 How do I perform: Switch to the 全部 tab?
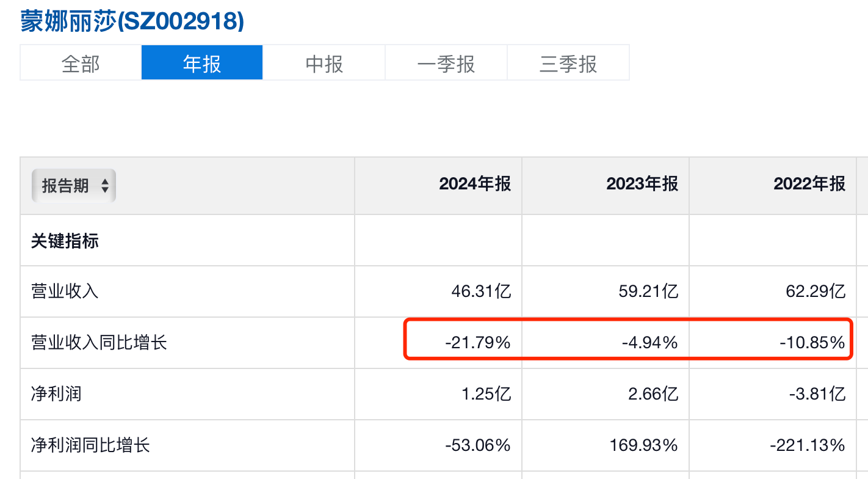[81, 64]
